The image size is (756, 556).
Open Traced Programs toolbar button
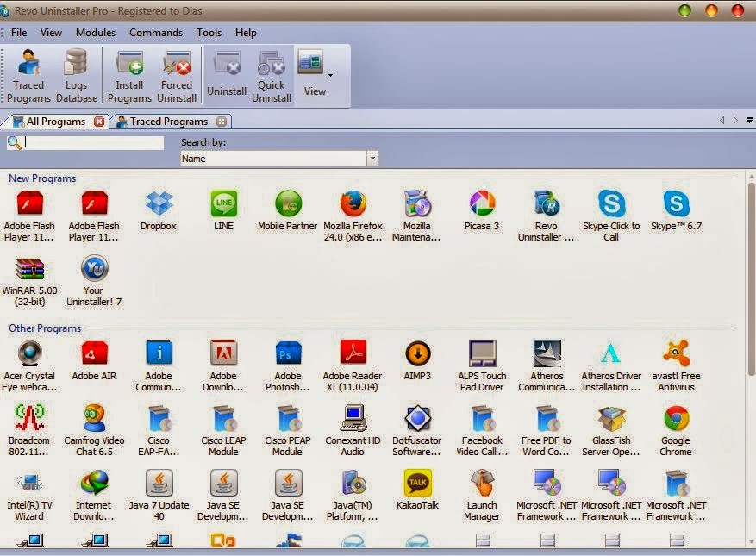(28, 76)
